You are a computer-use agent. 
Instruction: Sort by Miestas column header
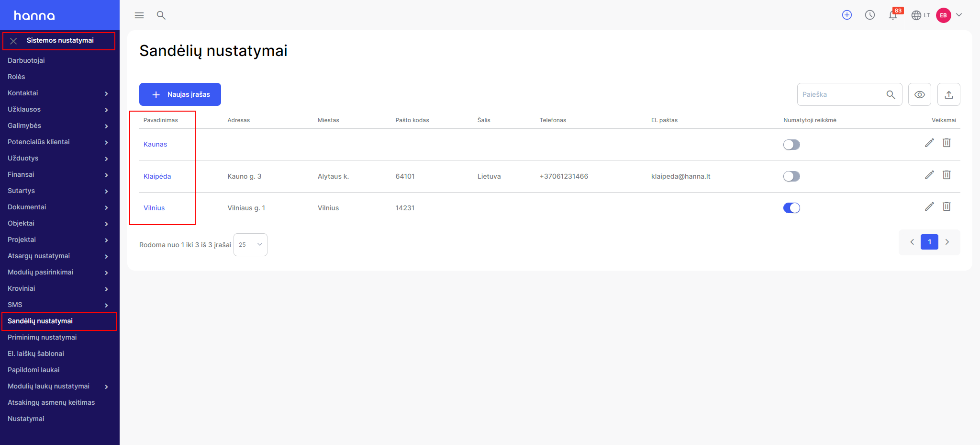click(328, 120)
